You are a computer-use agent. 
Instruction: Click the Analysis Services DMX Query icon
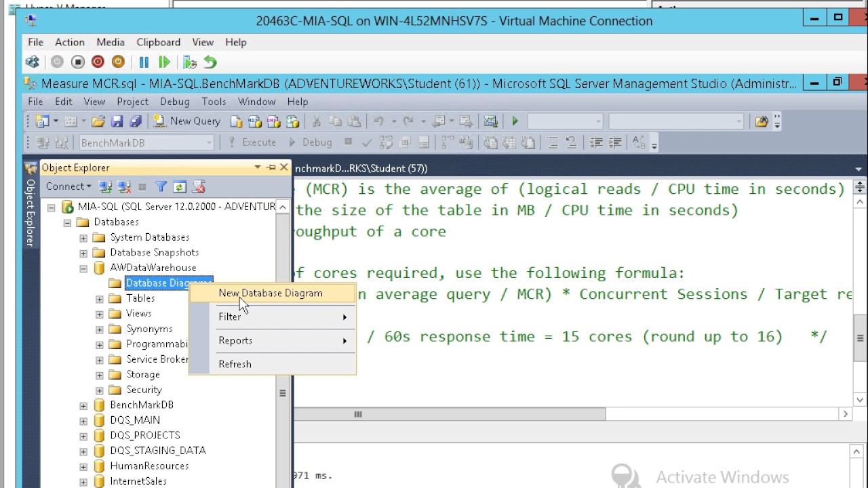274,121
